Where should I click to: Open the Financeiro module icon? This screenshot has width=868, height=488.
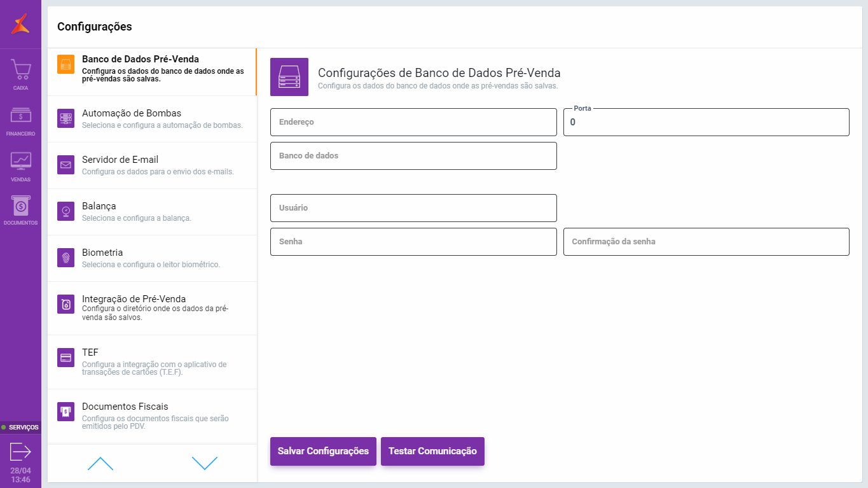coord(20,116)
